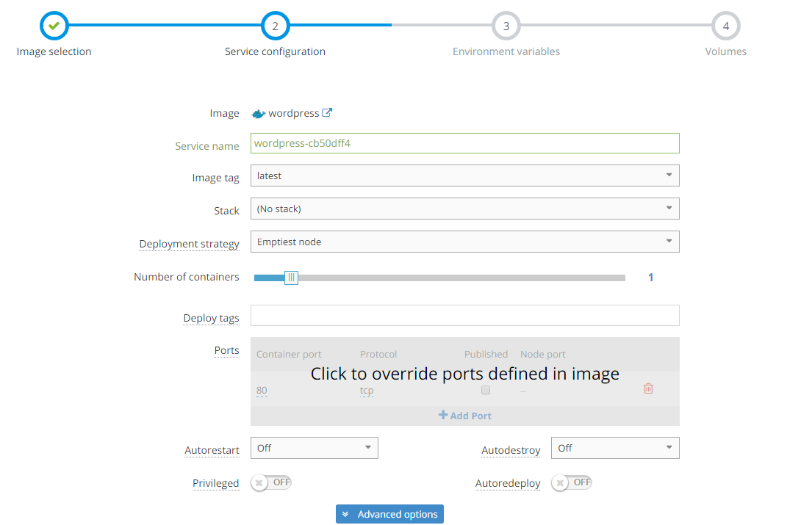This screenshot has height=525, width=812.
Task: Open the Deployment strategy dropdown
Action: tap(464, 242)
